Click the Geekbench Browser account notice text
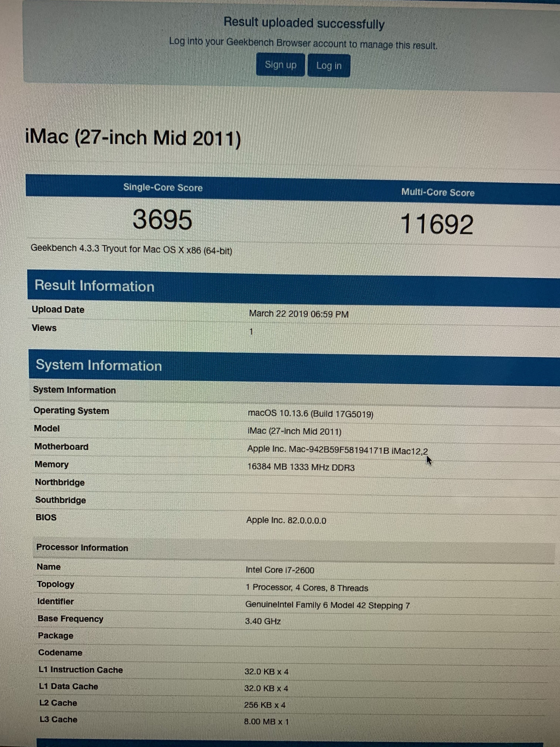This screenshot has width=560, height=747. (x=304, y=43)
